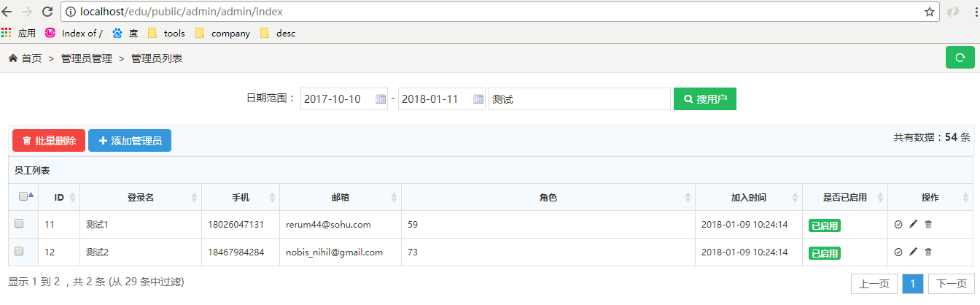Screen dimensions: 980x305
Task: Click the 添加管理员 button
Action: tap(130, 141)
